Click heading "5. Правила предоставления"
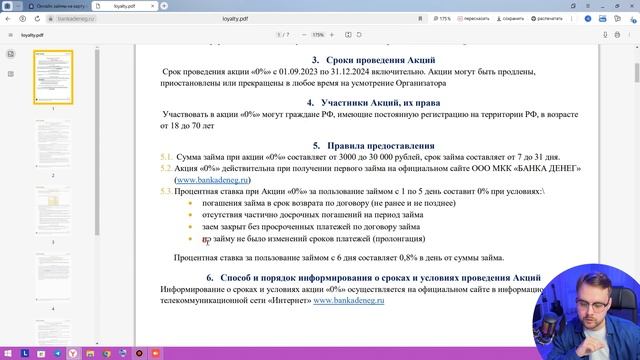 click(x=373, y=146)
